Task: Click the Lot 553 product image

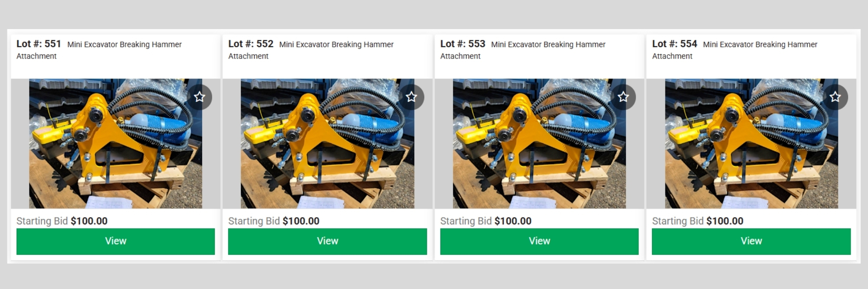Action: point(539,143)
